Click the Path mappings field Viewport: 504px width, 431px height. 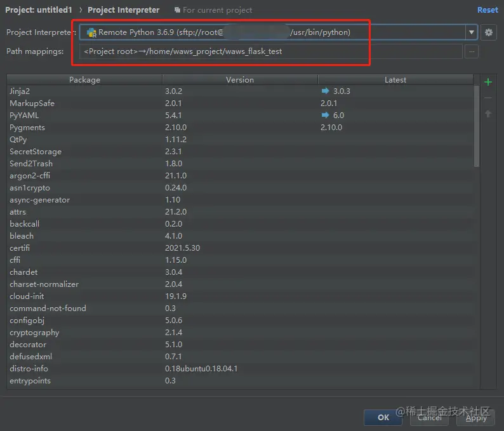(x=270, y=51)
